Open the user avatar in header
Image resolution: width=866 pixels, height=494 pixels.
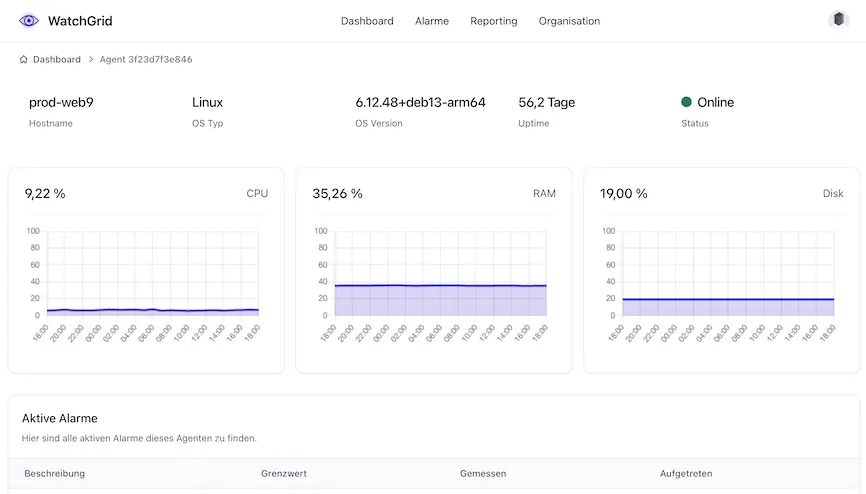click(x=838, y=20)
